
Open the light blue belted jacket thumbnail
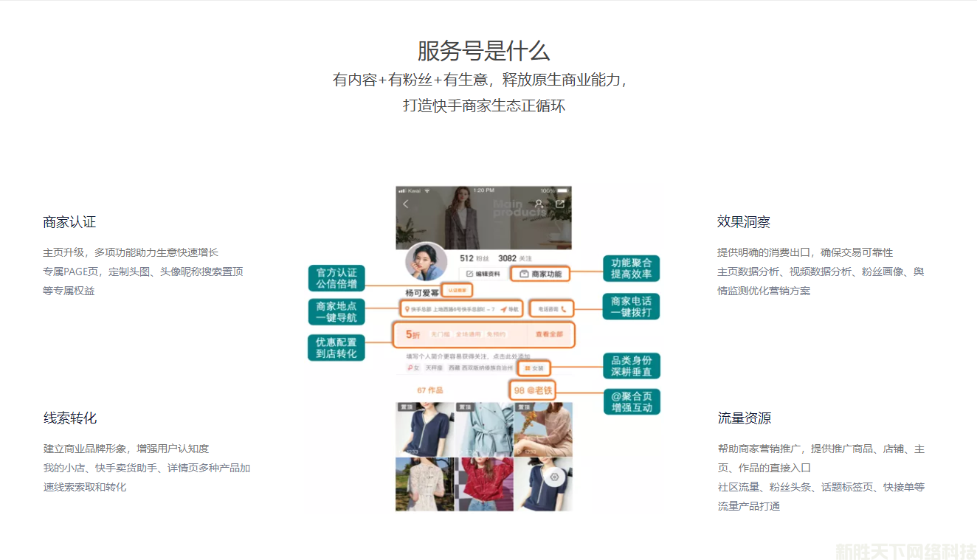click(483, 429)
